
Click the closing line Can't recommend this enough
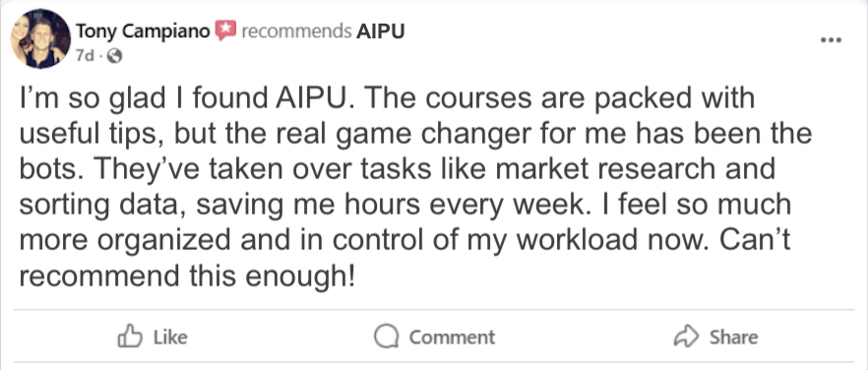[x=185, y=276]
